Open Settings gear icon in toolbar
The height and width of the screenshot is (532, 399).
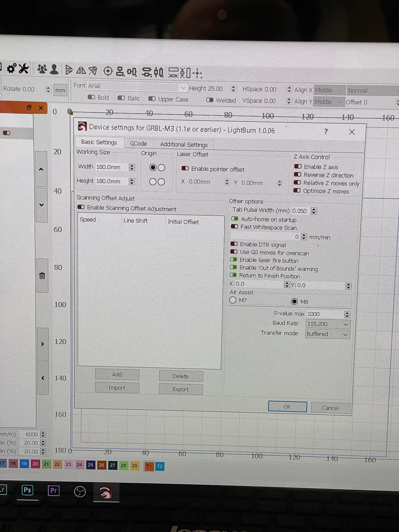[x=11, y=68]
